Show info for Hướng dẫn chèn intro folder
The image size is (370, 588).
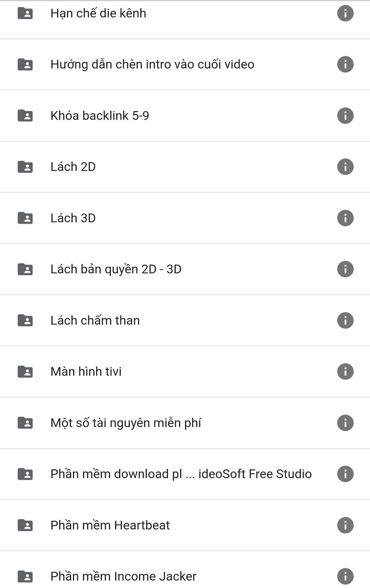pos(345,64)
